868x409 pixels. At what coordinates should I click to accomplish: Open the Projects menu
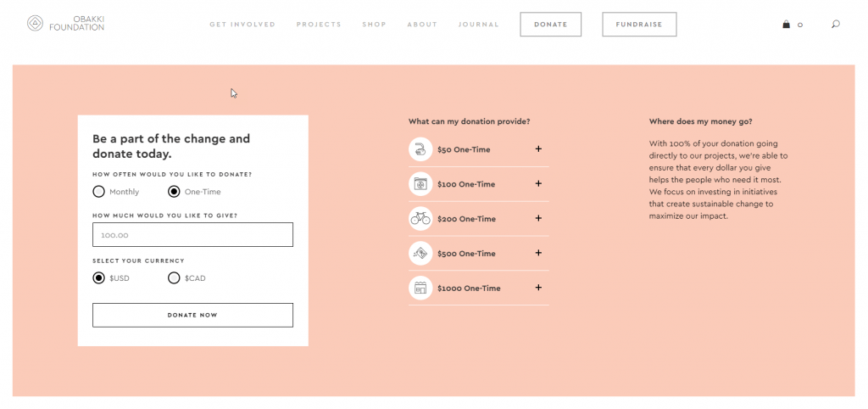(x=319, y=25)
